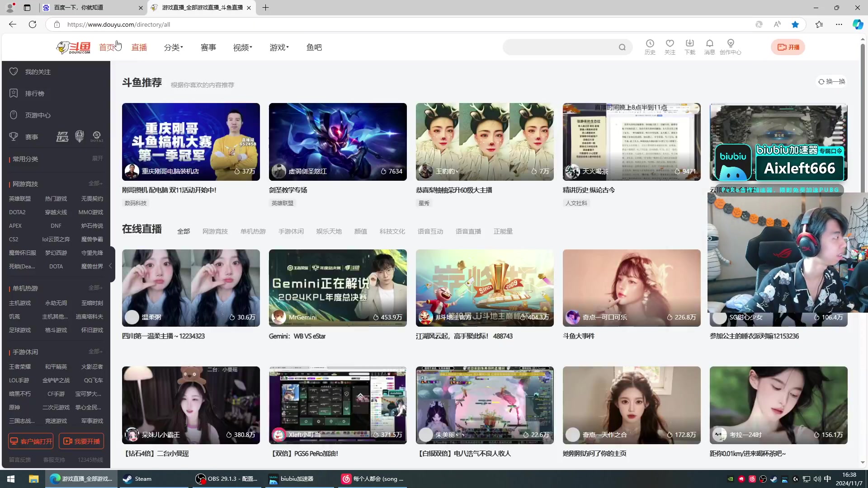The width and height of the screenshot is (868, 488).
Task: Click the read aloud icon in the address bar
Action: point(777,24)
